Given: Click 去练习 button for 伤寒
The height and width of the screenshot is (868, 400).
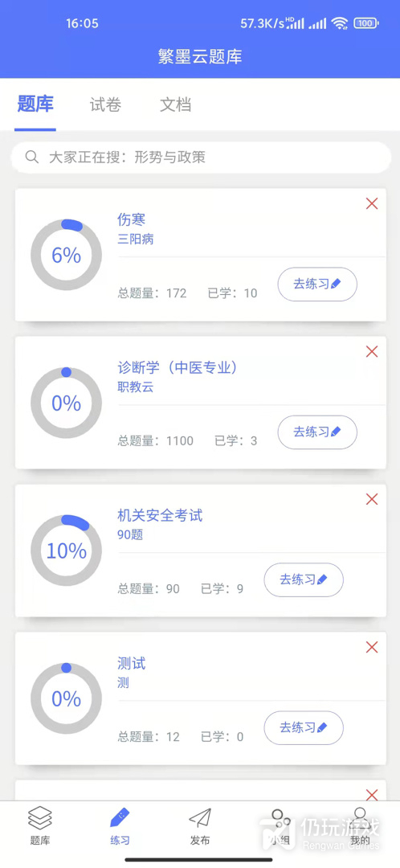Looking at the screenshot, I should 317,285.
